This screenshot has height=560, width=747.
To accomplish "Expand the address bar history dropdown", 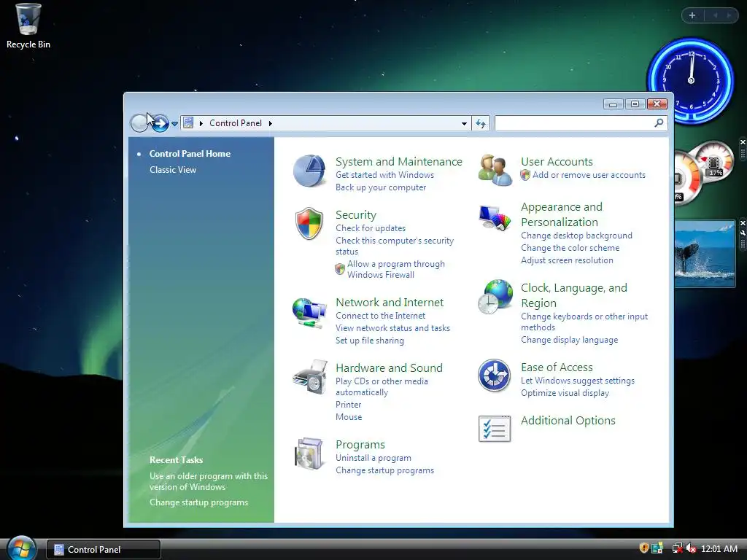I will point(464,123).
